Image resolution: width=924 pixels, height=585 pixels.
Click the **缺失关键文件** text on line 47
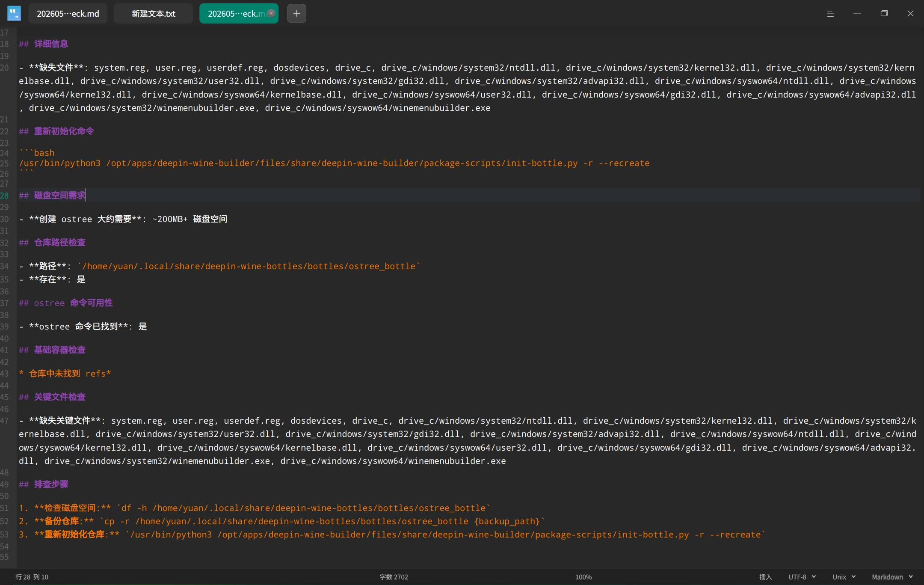(65, 421)
